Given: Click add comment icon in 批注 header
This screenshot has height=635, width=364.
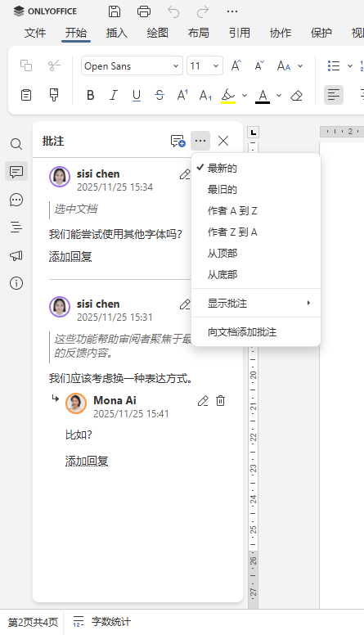Looking at the screenshot, I should click(x=178, y=141).
